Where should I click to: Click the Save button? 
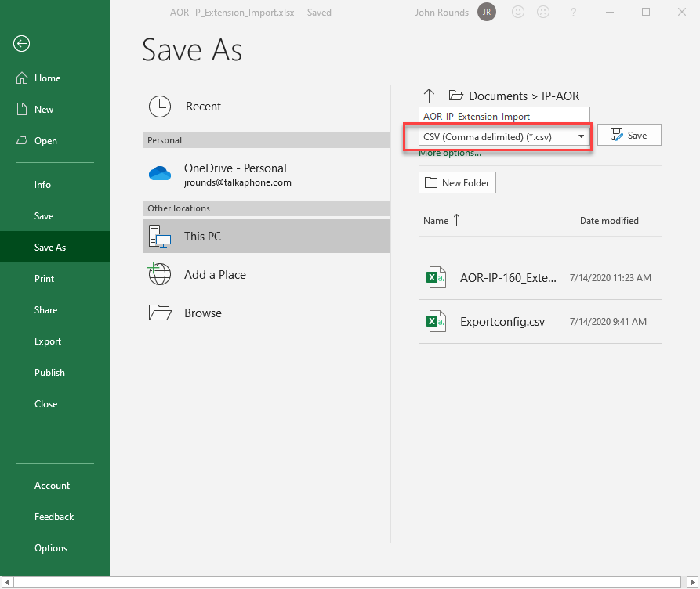point(629,136)
